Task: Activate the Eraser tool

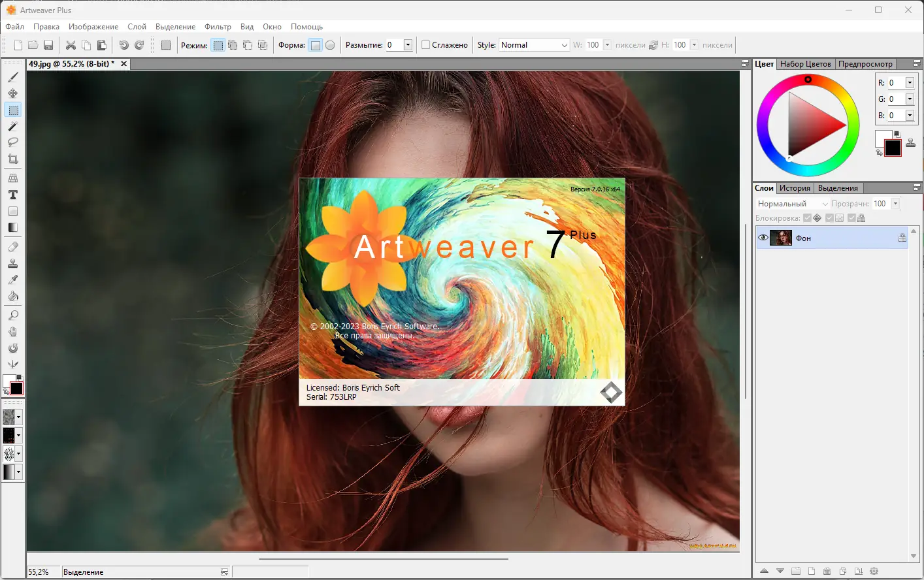Action: [13, 247]
